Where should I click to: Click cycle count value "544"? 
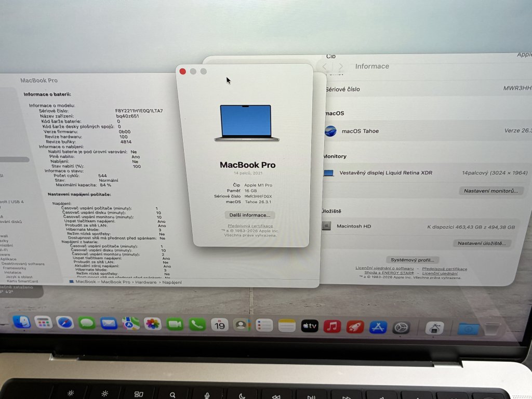coord(102,176)
